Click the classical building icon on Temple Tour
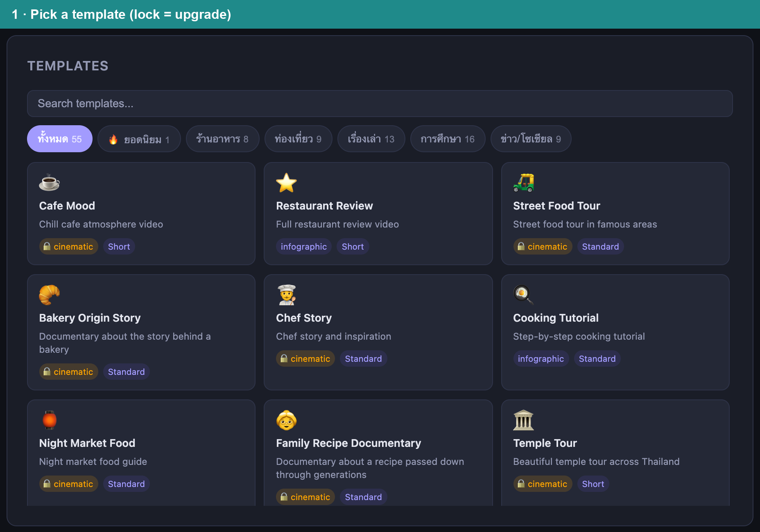The image size is (760, 532). 523,420
